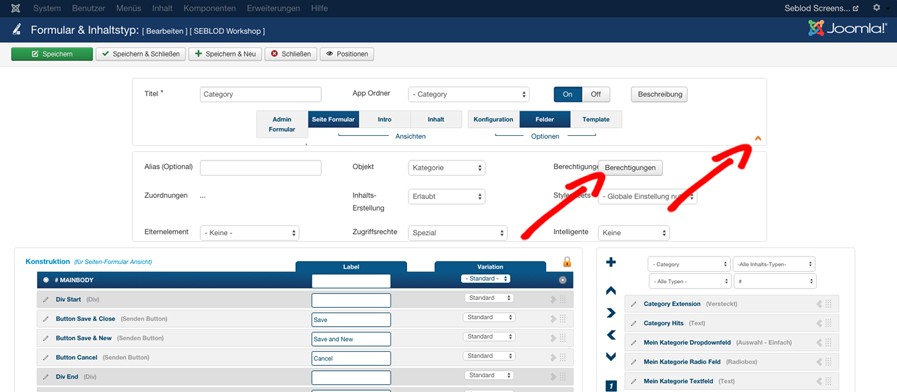Edit Button Cancel via its pencil icon
897x392 pixels.
click(46, 358)
